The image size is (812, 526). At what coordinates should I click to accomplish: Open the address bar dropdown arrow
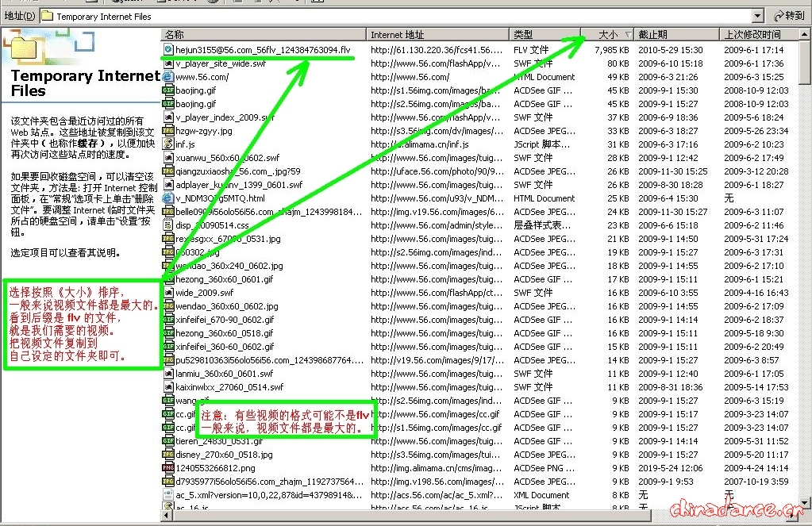click(757, 16)
